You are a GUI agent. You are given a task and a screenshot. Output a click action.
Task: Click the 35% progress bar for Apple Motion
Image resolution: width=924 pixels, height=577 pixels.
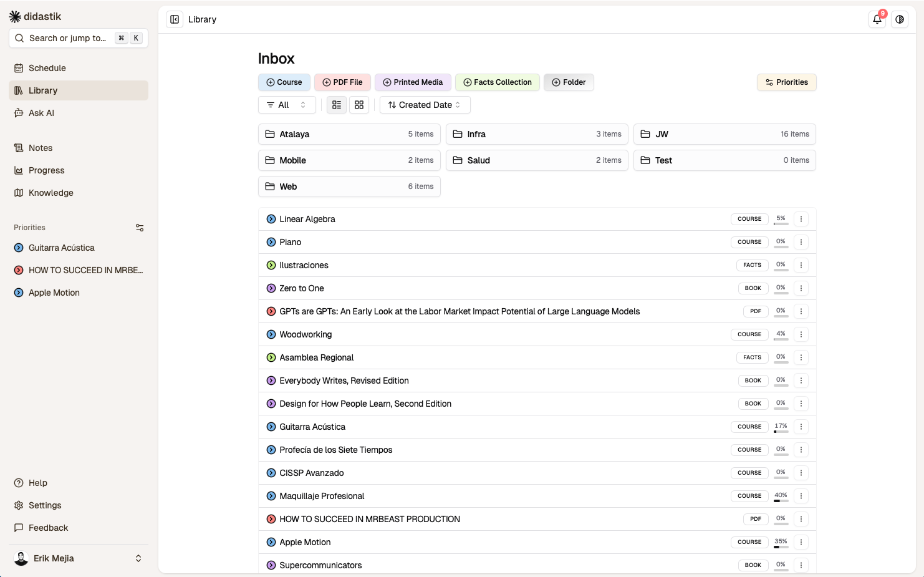coord(781,546)
